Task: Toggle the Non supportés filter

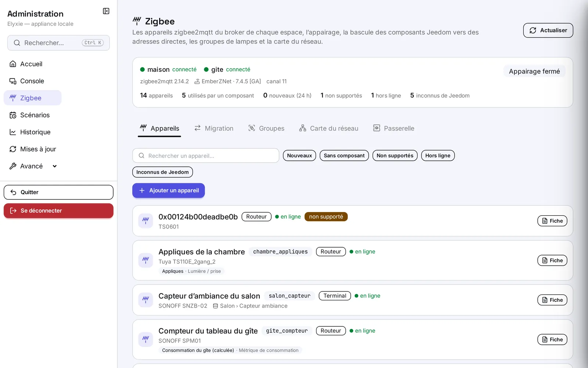Action: pos(395,156)
